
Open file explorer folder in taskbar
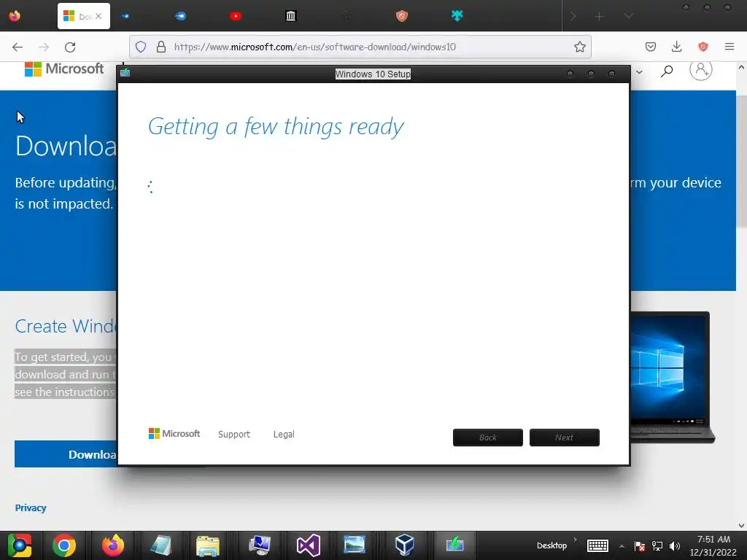pos(208,545)
